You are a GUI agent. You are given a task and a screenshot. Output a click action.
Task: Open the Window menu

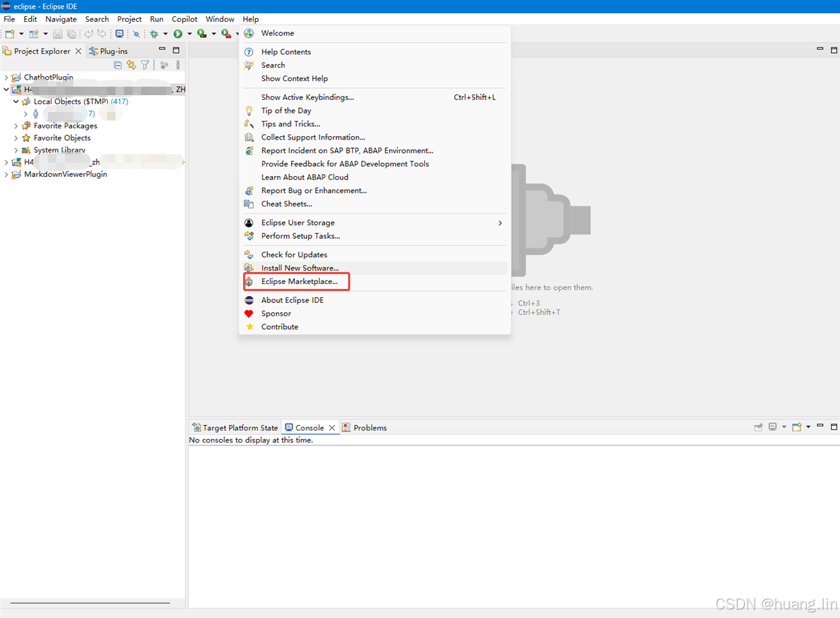point(220,19)
